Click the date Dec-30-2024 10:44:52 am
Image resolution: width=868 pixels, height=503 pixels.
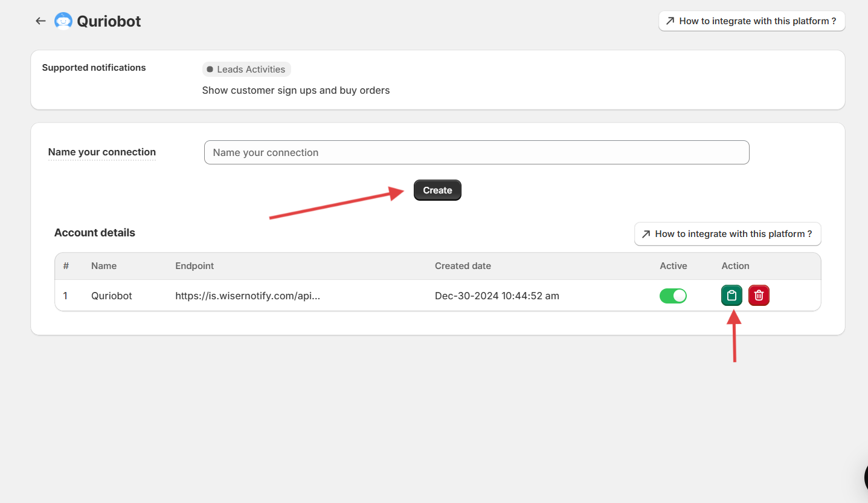(x=497, y=296)
